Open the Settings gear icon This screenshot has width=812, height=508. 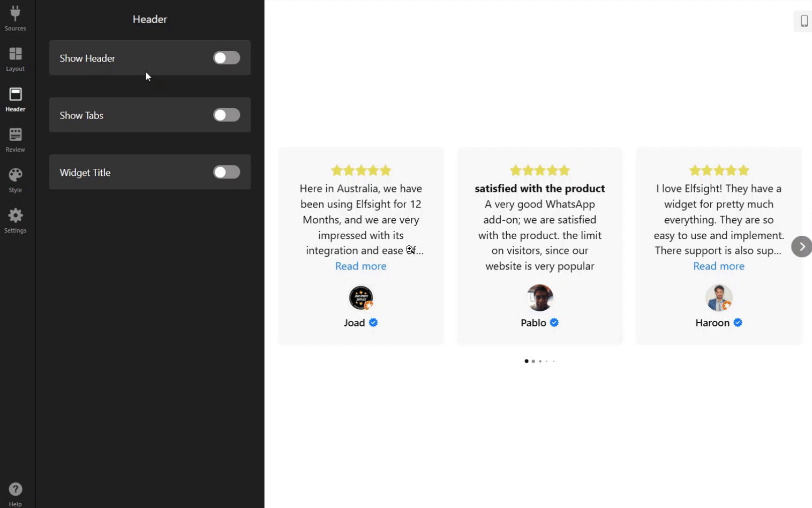[15, 216]
